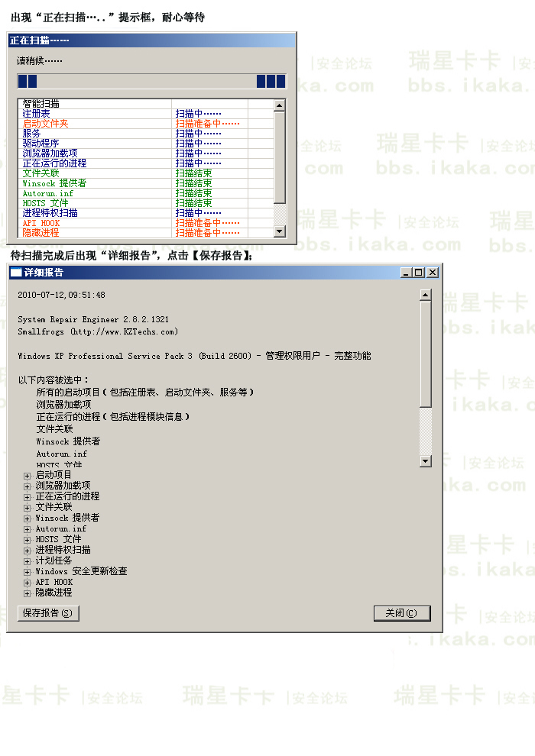Expand the API HOOK tree node
The height and width of the screenshot is (756, 535).
coord(27,583)
